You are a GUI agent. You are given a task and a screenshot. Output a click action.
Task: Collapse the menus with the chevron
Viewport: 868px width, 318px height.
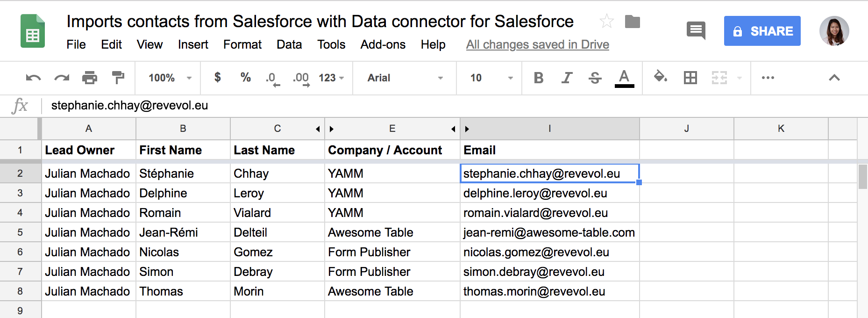click(x=834, y=78)
